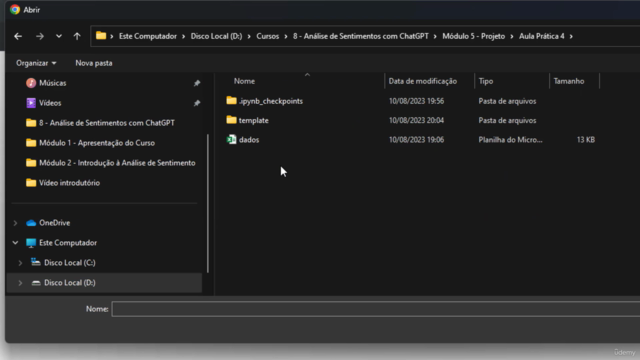Select the dados spreadsheet file
This screenshot has width=640, height=360.
249,140
